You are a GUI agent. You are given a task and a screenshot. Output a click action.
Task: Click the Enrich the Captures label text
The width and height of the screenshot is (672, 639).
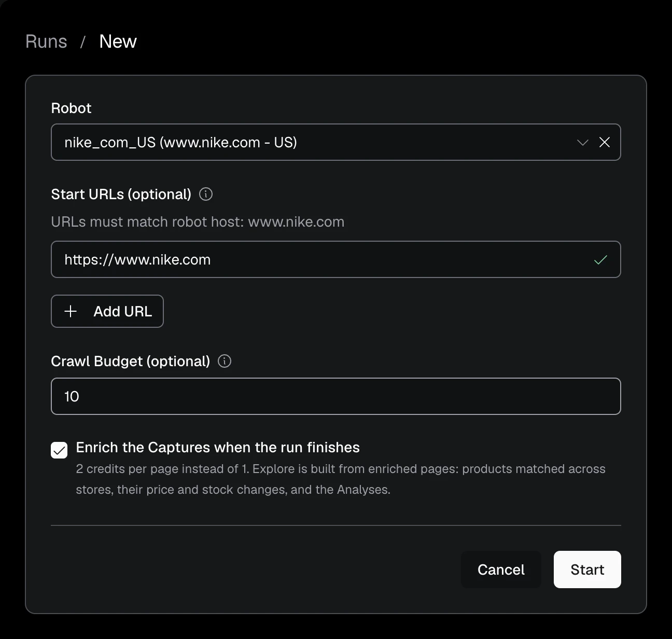tap(218, 447)
